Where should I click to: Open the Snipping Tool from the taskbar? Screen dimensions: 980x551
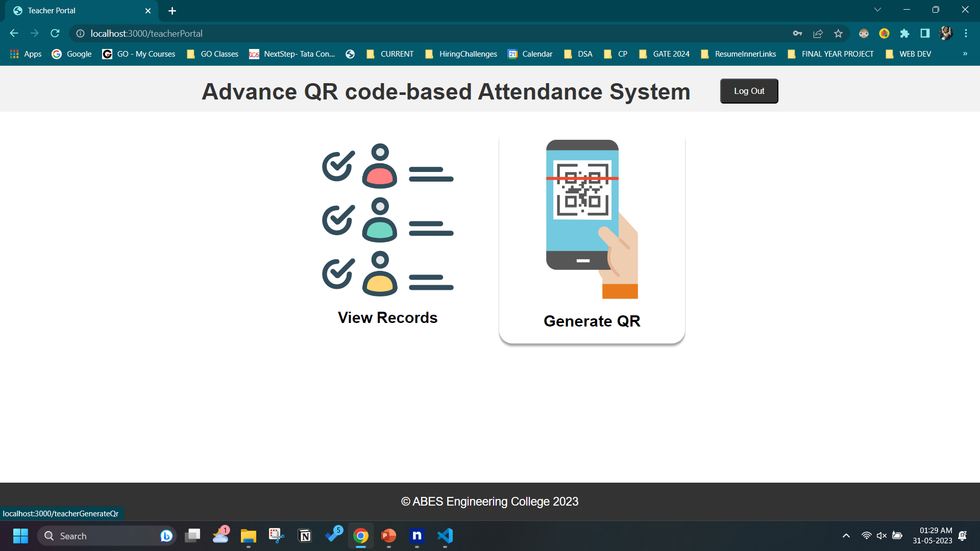click(x=276, y=536)
